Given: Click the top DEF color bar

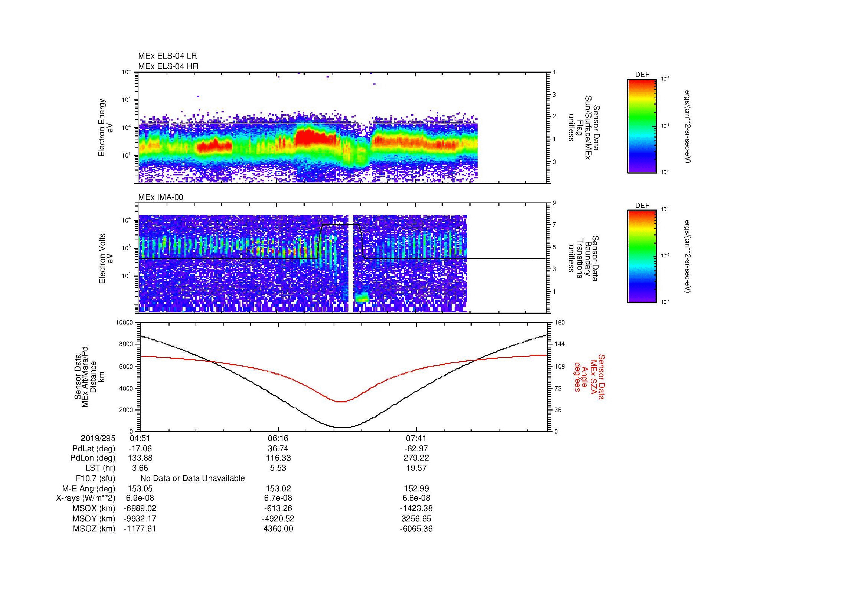Looking at the screenshot, I should pos(642,126).
